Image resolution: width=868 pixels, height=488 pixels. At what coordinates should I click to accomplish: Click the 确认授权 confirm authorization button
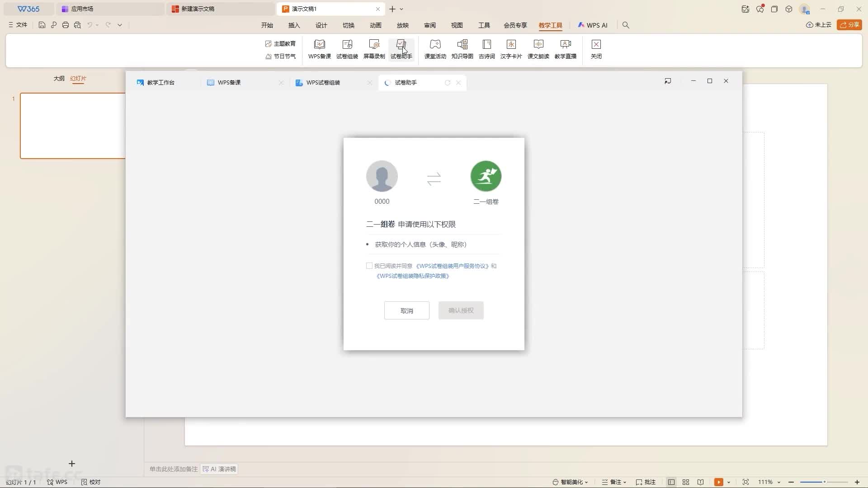point(461,310)
